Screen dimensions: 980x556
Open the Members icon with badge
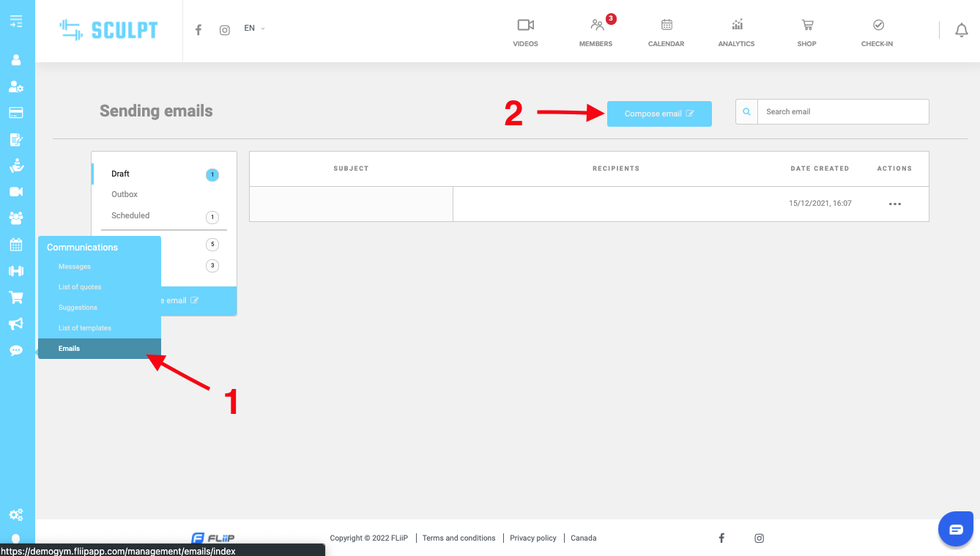pos(597,26)
